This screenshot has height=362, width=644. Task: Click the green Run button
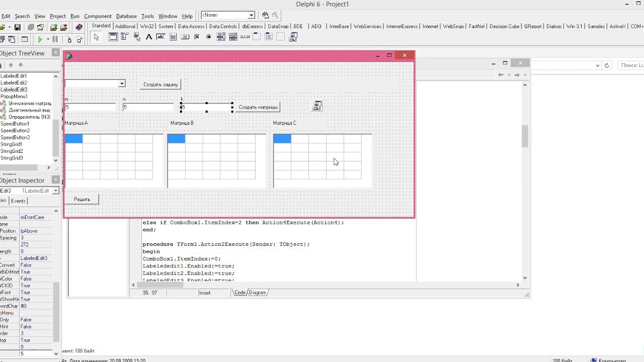point(40,39)
